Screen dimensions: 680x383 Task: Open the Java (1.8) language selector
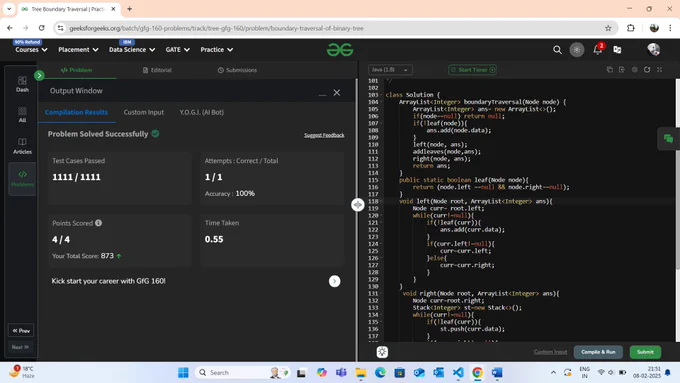pyautogui.click(x=390, y=70)
